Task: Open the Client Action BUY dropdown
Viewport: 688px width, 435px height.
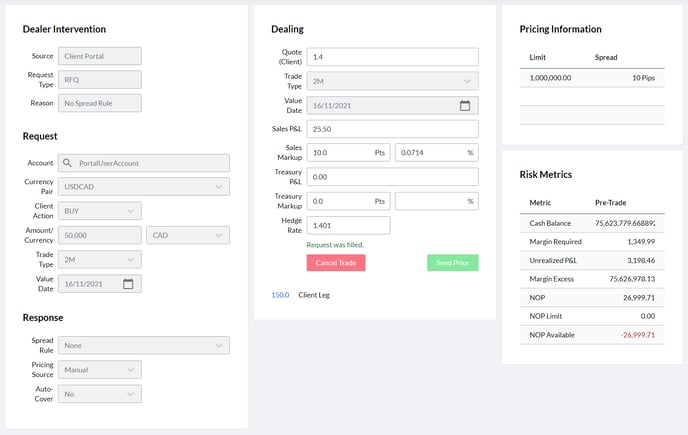Action: (99, 211)
